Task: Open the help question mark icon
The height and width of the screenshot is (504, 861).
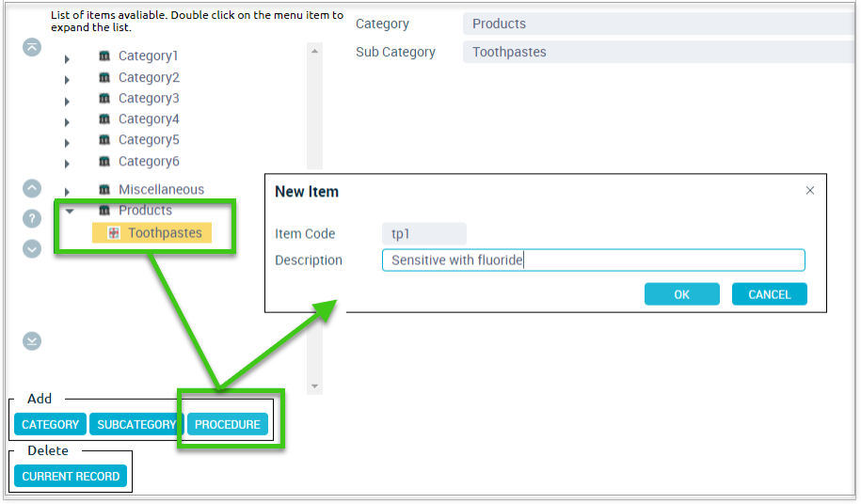Action: tap(32, 219)
